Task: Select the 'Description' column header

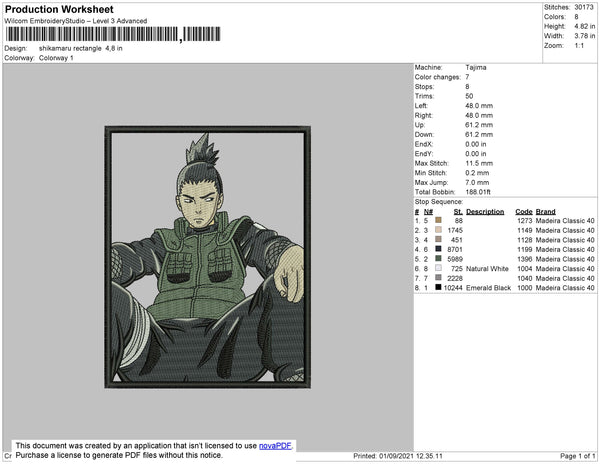Action: tap(485, 212)
